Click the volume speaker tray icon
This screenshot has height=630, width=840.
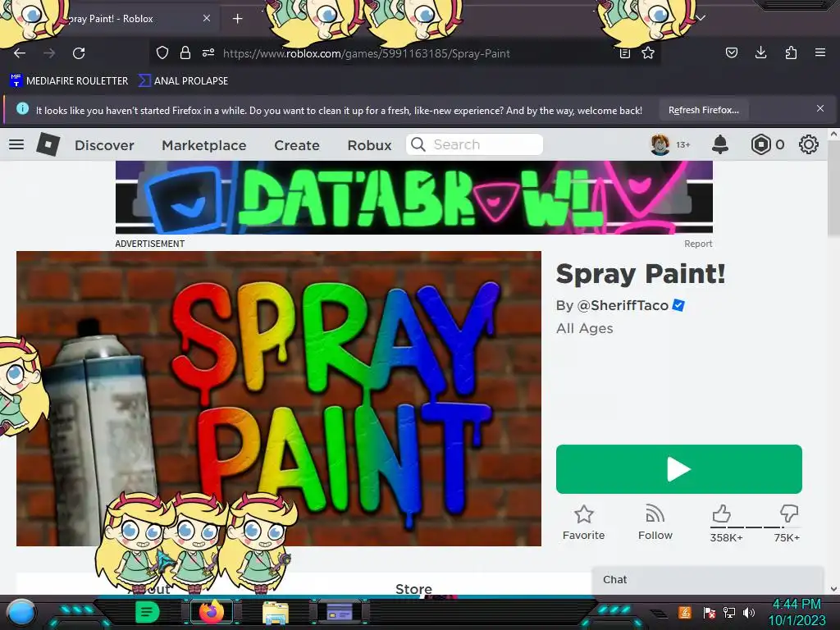[x=748, y=612]
